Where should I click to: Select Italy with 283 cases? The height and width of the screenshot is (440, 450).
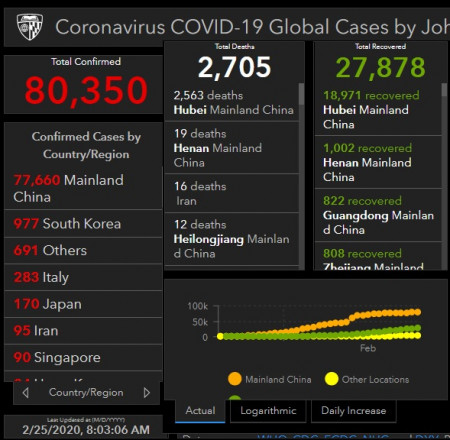(83, 277)
